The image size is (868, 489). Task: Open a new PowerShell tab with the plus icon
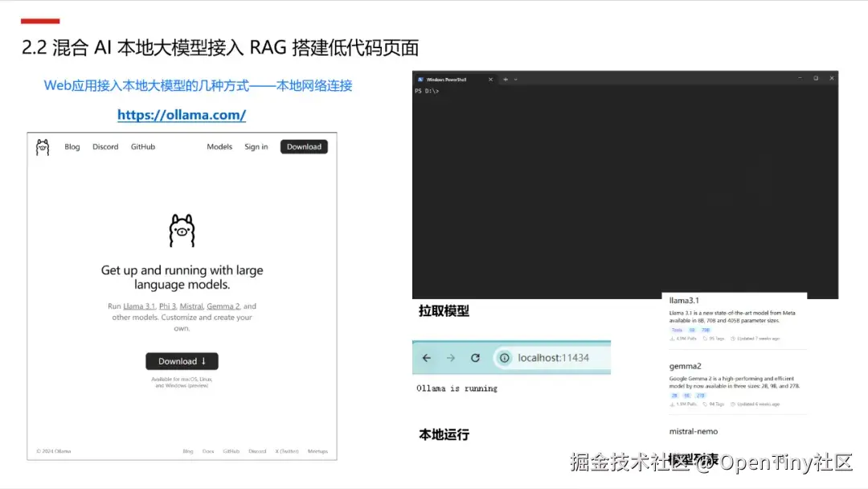506,79
